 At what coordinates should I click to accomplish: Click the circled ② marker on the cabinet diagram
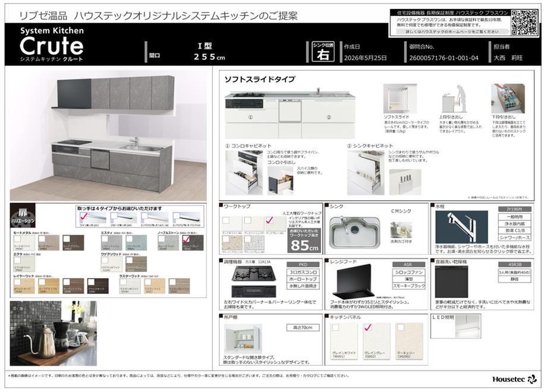329,117
